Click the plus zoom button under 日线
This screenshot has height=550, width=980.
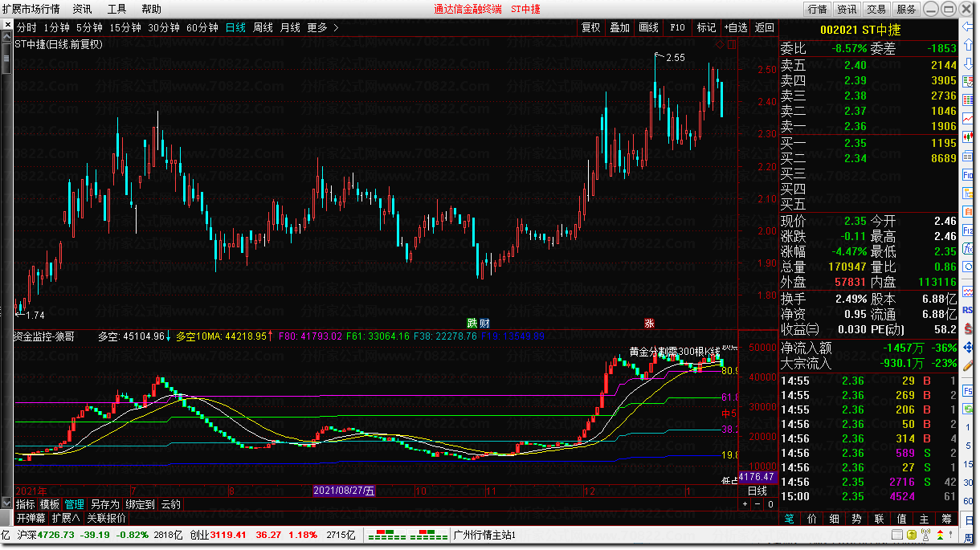click(x=745, y=504)
